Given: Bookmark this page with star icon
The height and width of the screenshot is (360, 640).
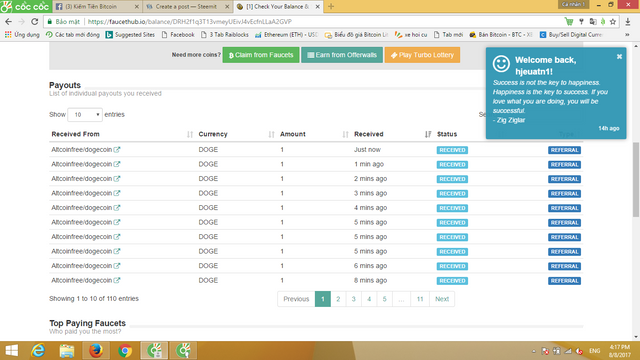Looking at the screenshot, I should [x=613, y=22].
